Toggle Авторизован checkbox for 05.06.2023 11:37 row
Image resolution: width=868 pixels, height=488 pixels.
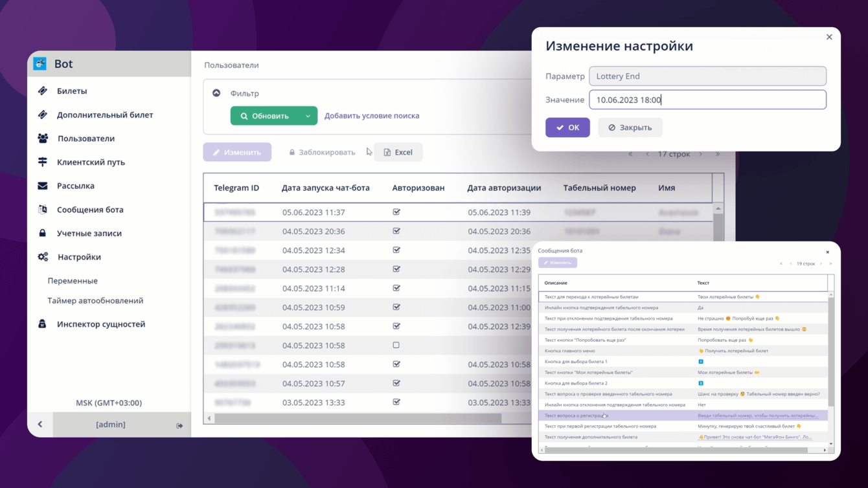click(x=396, y=212)
